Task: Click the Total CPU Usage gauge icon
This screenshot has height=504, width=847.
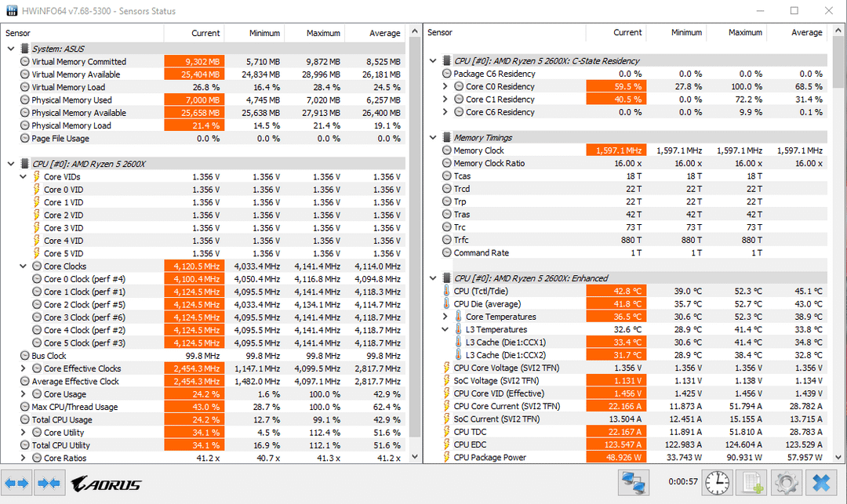Action: point(25,419)
